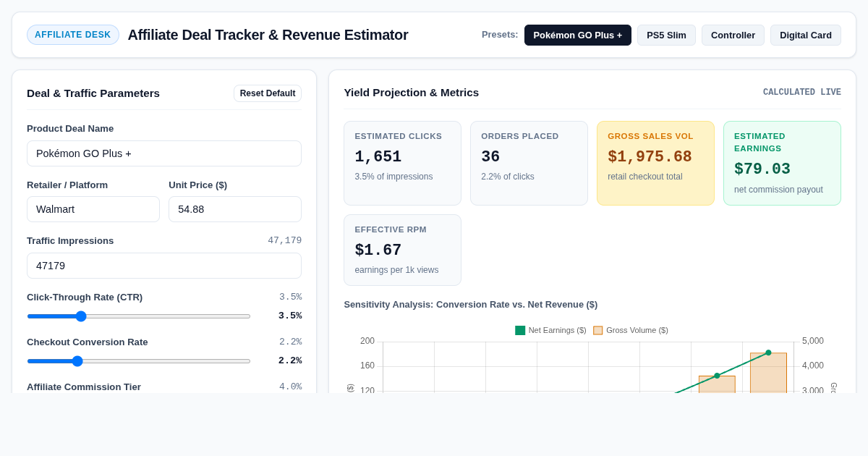Click the Reset Default button

pyautogui.click(x=268, y=93)
